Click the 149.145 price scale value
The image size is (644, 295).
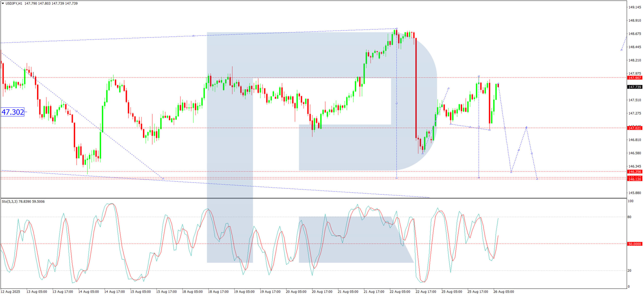pos(634,7)
